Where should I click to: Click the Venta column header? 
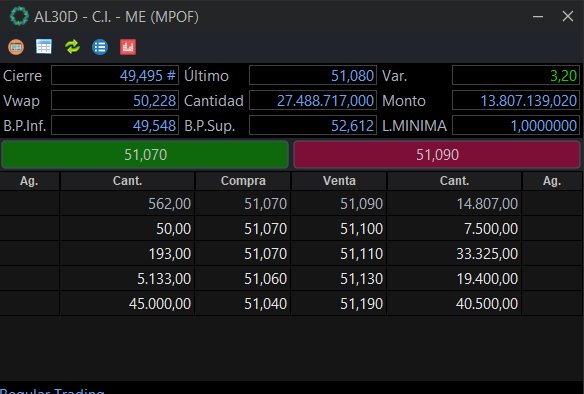[339, 181]
